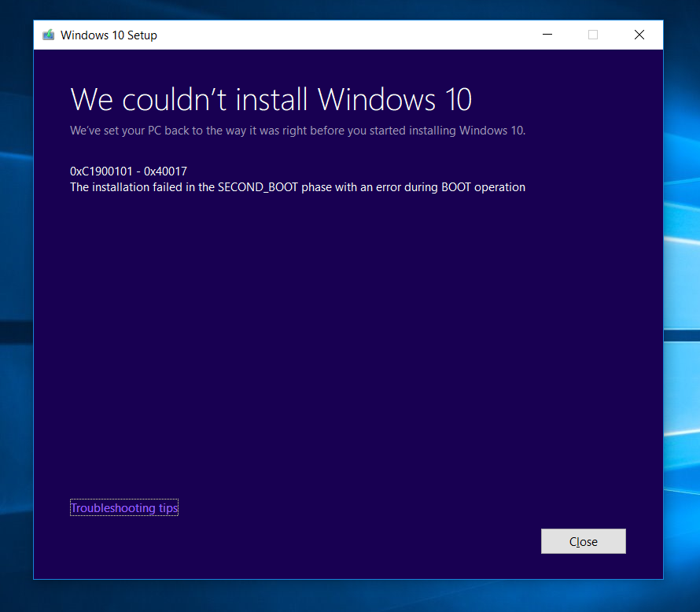
Task: Click the disabled maximize button
Action: 593,35
